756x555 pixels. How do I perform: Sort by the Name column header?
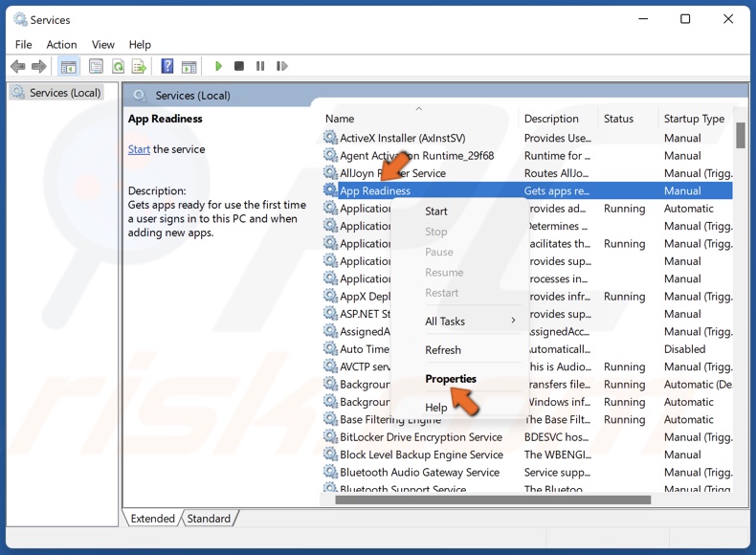click(418, 119)
